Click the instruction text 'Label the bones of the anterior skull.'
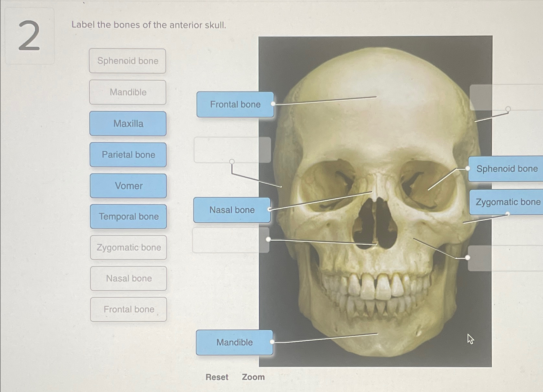This screenshot has width=543, height=392. click(x=149, y=25)
